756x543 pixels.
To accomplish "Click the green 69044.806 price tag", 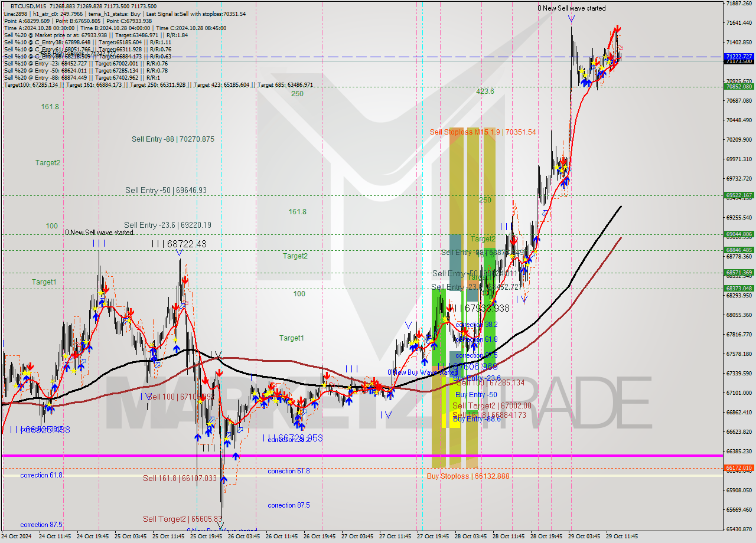I will coord(739,234).
